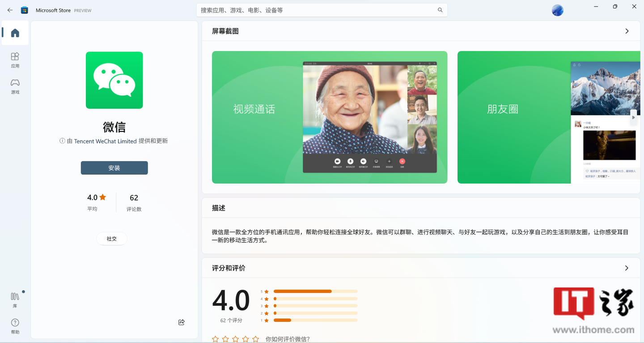Click in the search apps input field
This screenshot has height=343, width=644.
click(322, 10)
